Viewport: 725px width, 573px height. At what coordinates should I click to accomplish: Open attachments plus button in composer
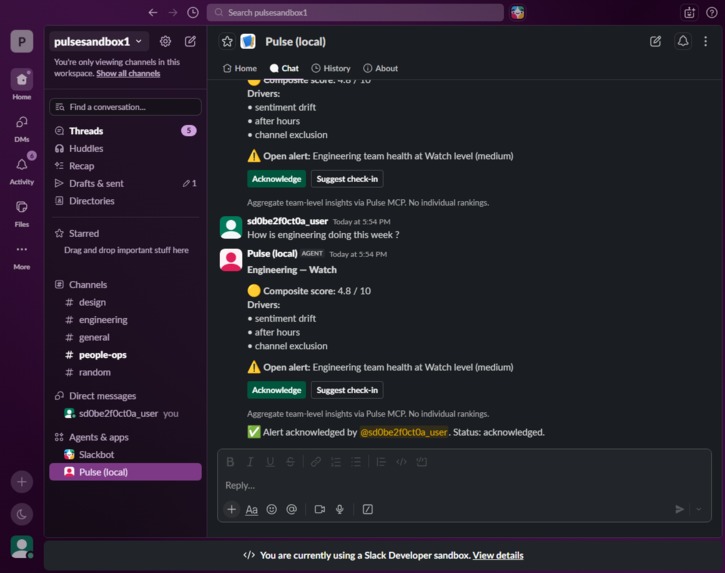pyautogui.click(x=231, y=509)
